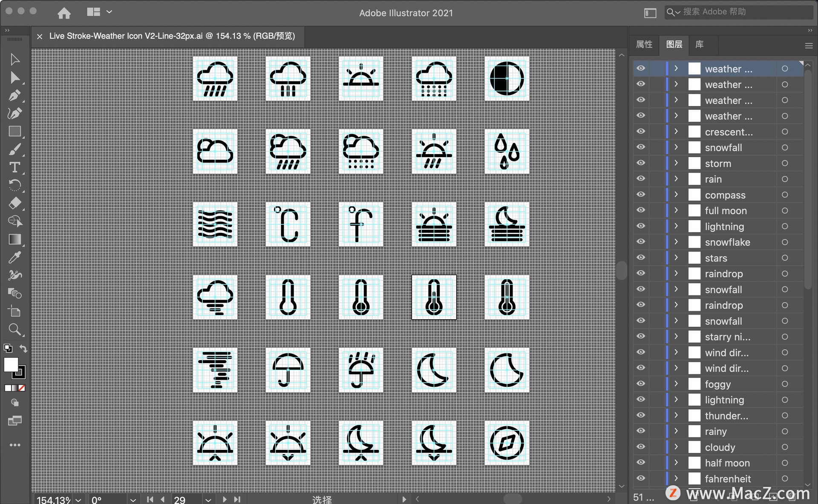Select the Type tool
Image resolution: width=818 pixels, height=504 pixels.
14,167
